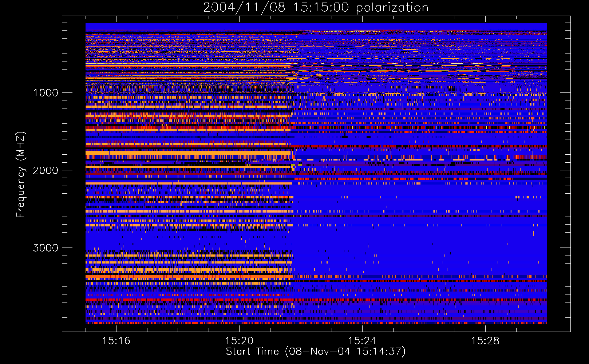Click the 15:20 time tick label
This screenshot has width=589, height=364.
[x=239, y=341]
